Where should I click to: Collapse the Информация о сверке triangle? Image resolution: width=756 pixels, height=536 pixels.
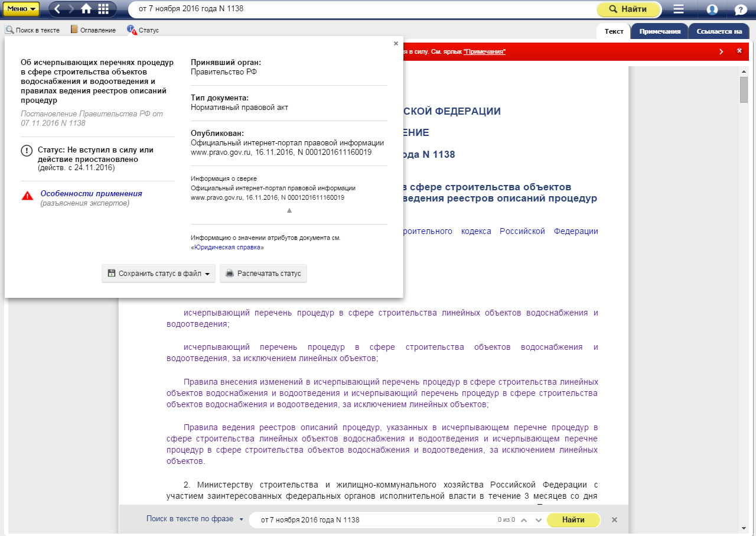click(x=289, y=210)
